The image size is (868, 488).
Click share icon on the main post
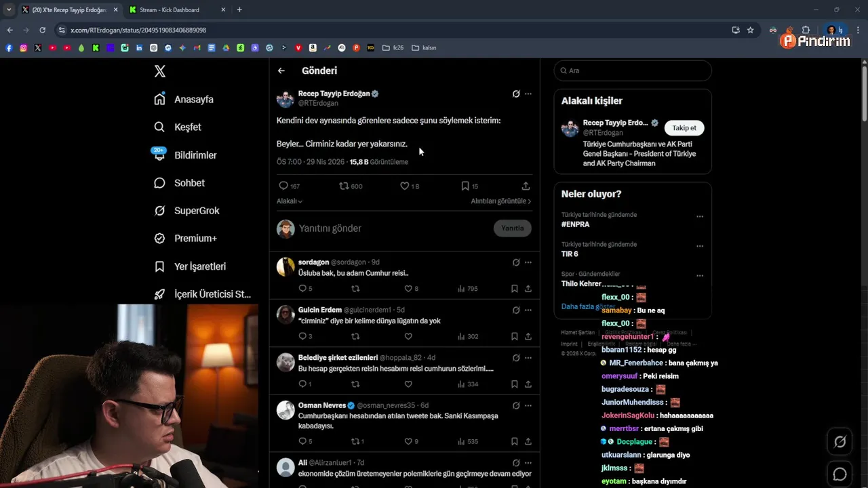pos(526,186)
